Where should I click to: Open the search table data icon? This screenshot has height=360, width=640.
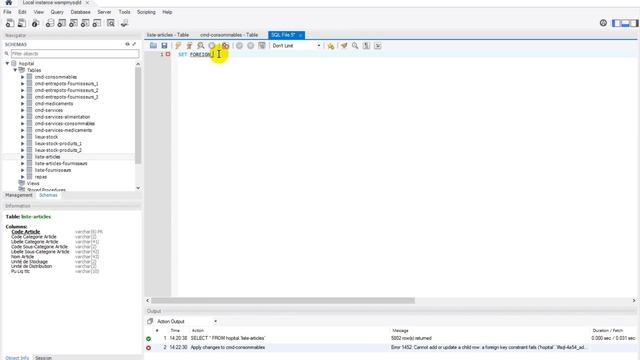[111, 23]
